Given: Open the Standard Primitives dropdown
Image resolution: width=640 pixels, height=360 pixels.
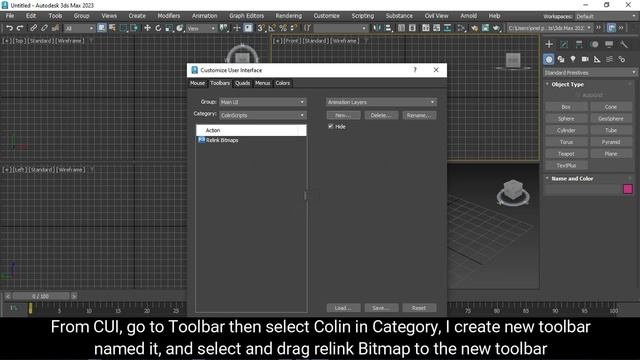Looking at the screenshot, I should (590, 73).
